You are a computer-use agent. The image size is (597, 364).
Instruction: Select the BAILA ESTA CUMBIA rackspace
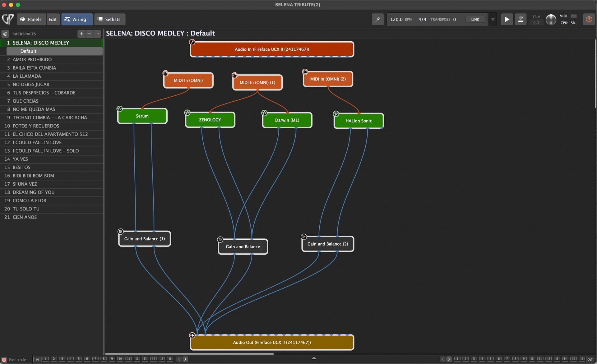point(51,68)
